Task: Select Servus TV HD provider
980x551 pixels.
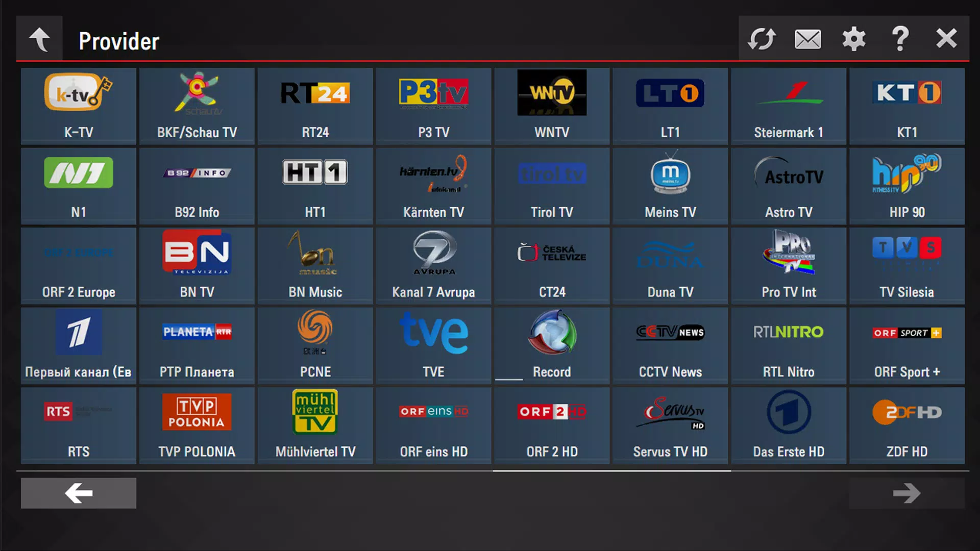Action: coord(670,424)
